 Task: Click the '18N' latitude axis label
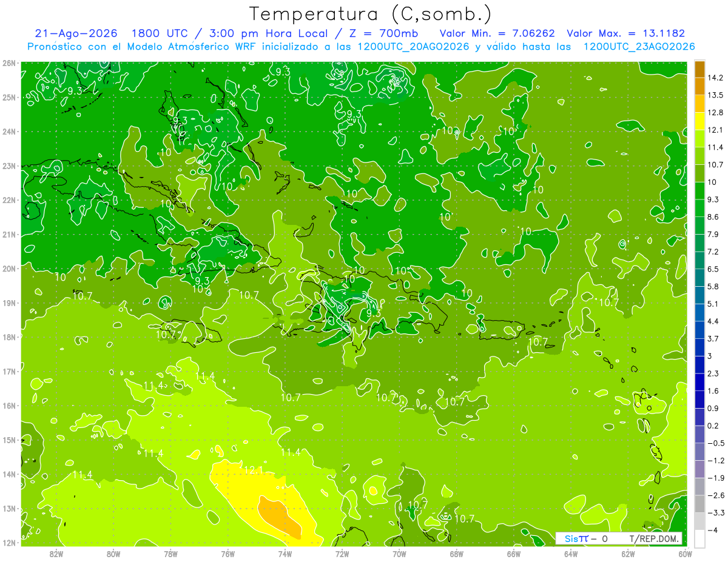coord(8,337)
